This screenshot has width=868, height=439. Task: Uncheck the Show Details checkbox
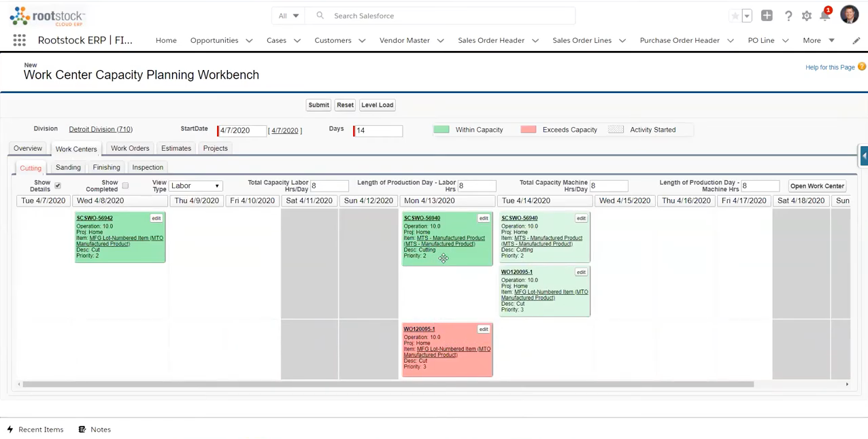tap(58, 185)
